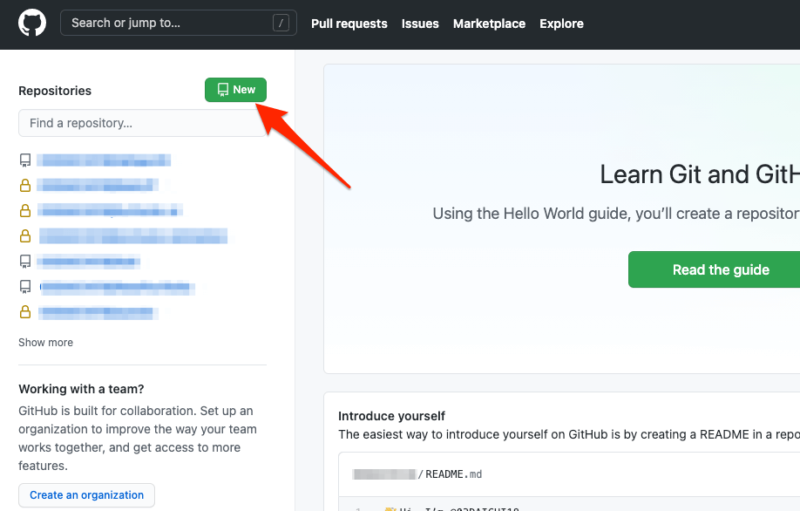Click the README.md file name text
Image resolution: width=800 pixels, height=511 pixels.
coord(453,474)
